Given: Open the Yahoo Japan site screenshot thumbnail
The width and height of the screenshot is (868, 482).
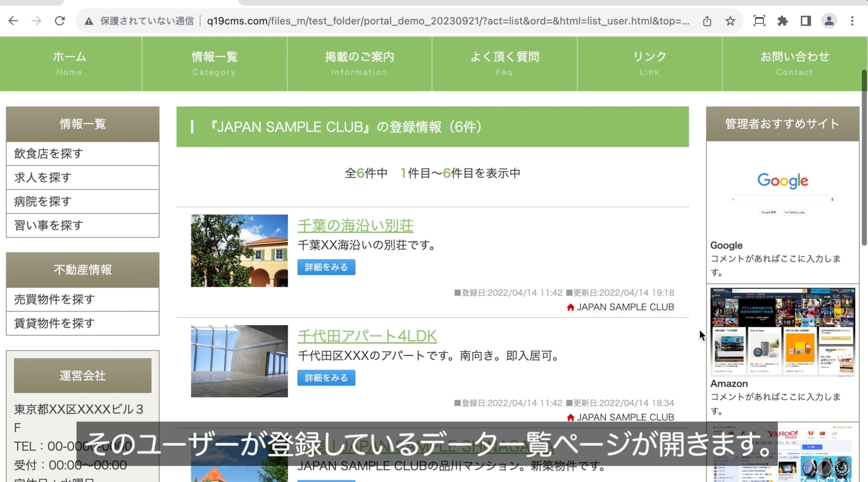Looking at the screenshot, I should point(782,453).
